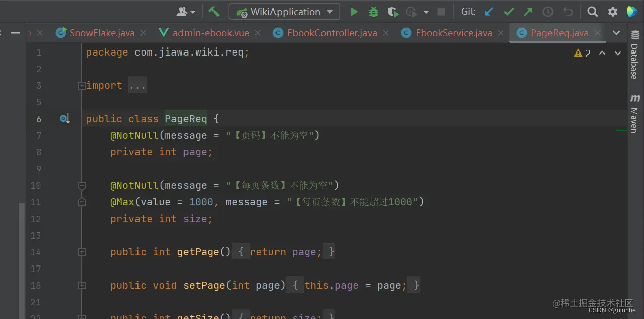Click the @Max annotation value 1000
644x319 pixels.
click(x=201, y=202)
